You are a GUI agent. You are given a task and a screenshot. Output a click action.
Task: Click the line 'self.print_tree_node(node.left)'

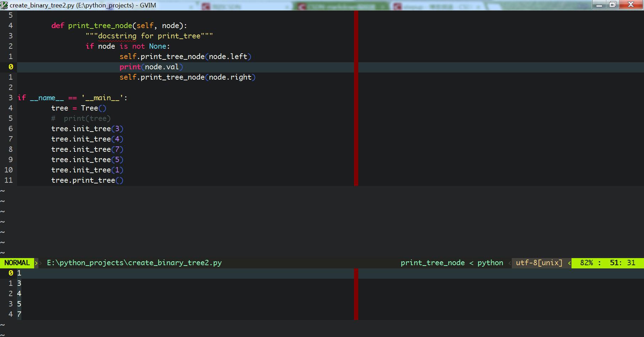186,57
